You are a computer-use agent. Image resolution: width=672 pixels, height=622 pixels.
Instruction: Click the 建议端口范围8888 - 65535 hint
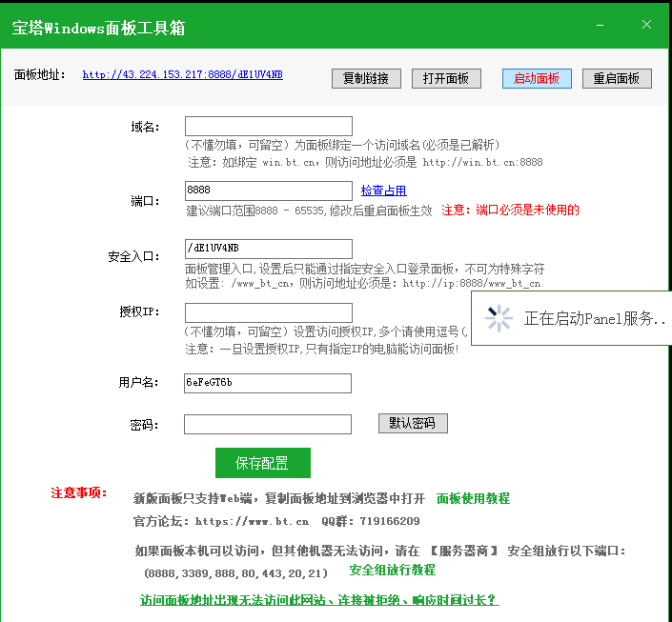(309, 211)
